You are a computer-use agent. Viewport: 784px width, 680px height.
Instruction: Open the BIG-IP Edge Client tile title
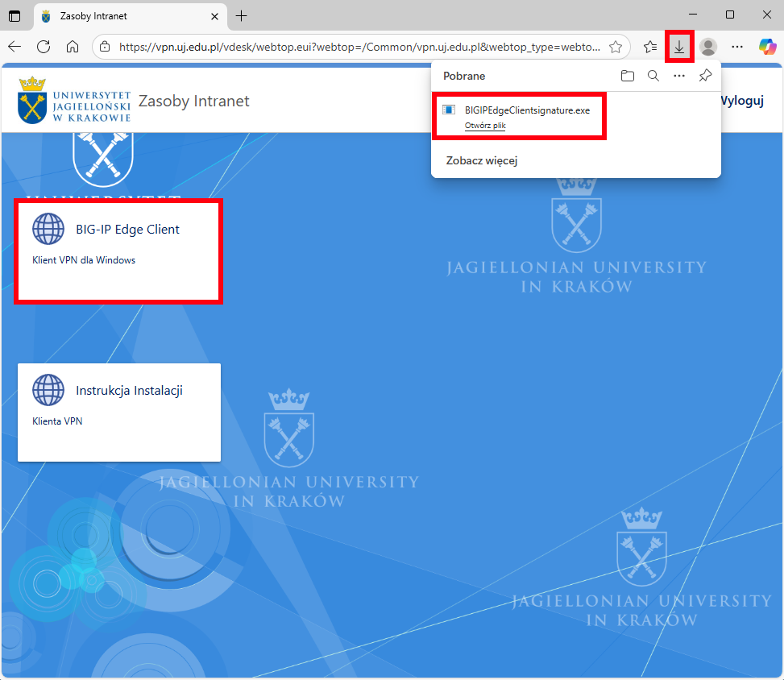(x=127, y=229)
